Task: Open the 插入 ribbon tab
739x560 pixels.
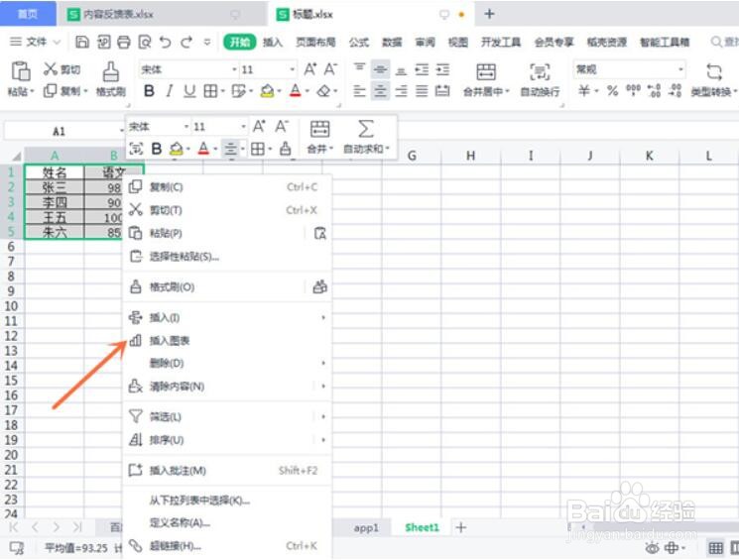Action: [x=273, y=43]
